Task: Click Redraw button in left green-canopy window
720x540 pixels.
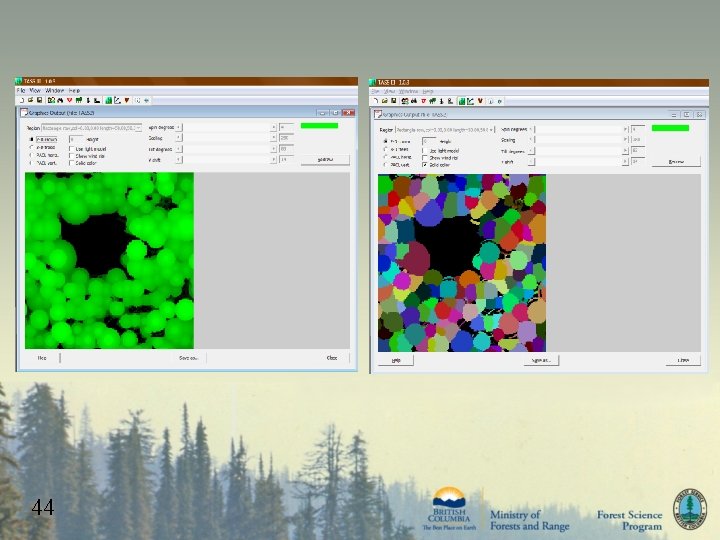Action: (x=325, y=159)
